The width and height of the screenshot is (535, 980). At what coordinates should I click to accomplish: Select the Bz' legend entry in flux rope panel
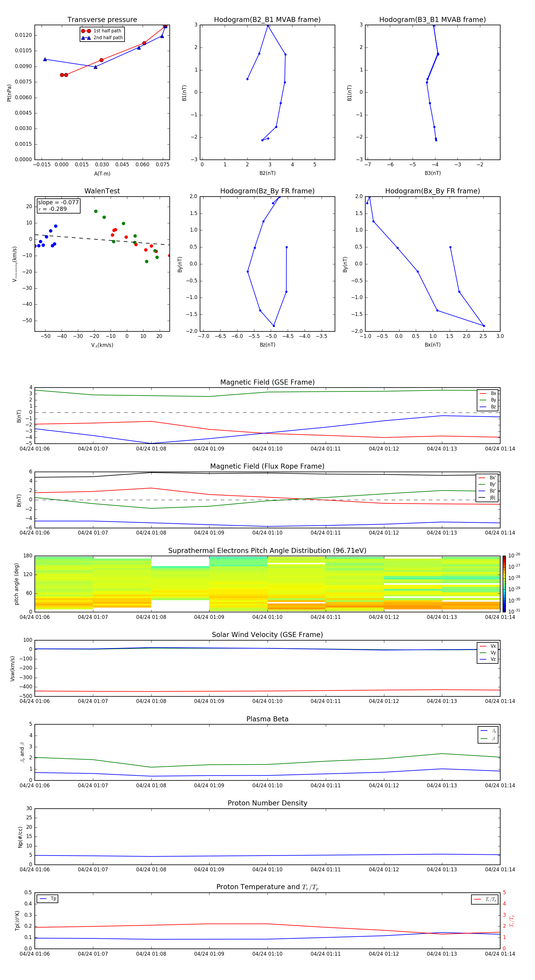pos(487,491)
